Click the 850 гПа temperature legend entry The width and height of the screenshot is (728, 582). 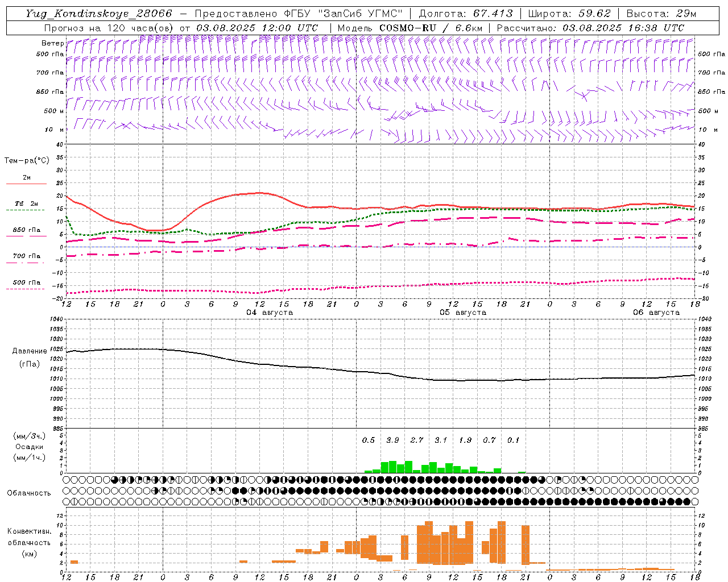[x=26, y=230]
